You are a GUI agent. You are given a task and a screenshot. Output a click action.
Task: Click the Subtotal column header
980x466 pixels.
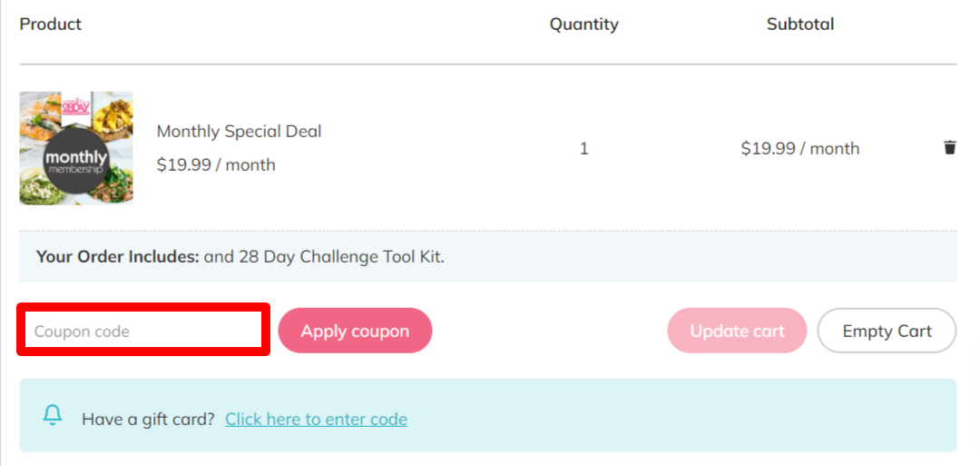click(800, 25)
